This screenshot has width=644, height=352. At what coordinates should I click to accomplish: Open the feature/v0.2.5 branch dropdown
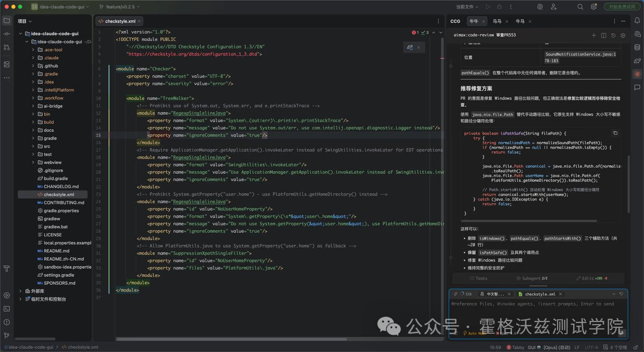pos(120,7)
